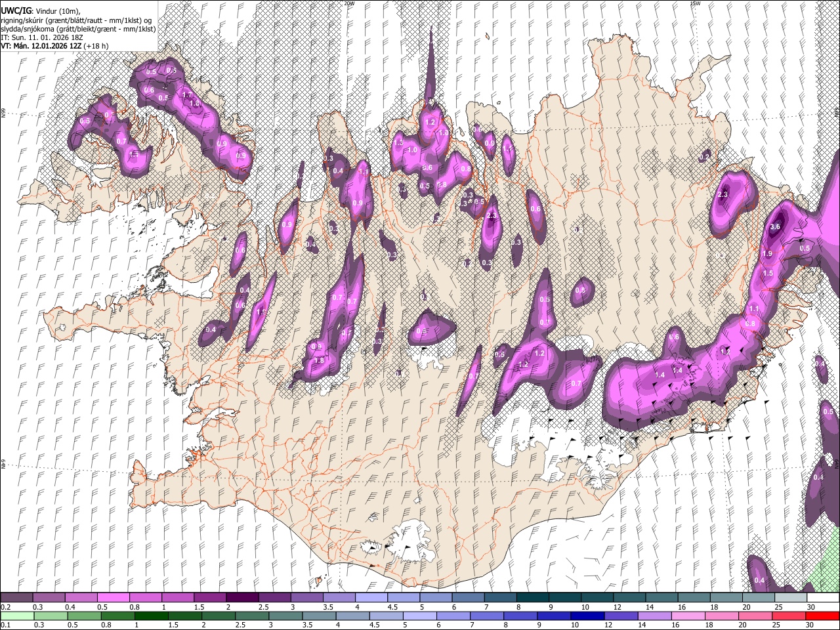
Task: Click the 'UWC/IG: Vindur (10m)' title text
Action: point(40,11)
